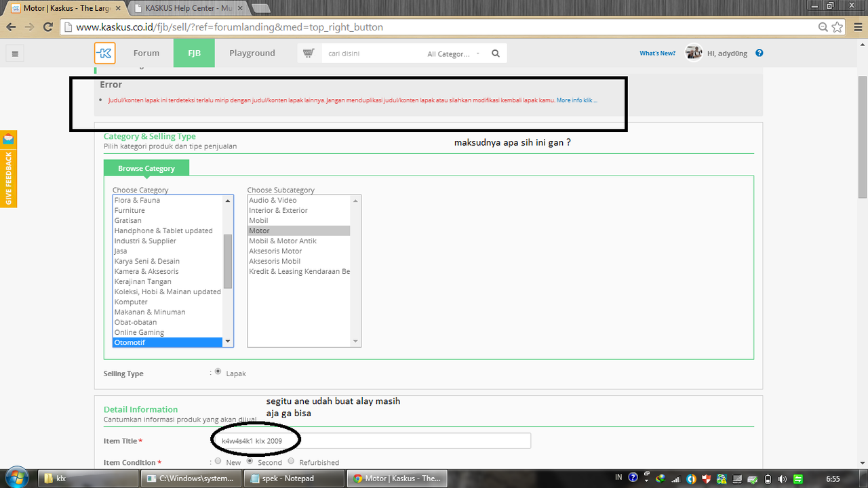The image size is (868, 488).
Task: Open the Windows Start menu
Action: click(x=16, y=477)
